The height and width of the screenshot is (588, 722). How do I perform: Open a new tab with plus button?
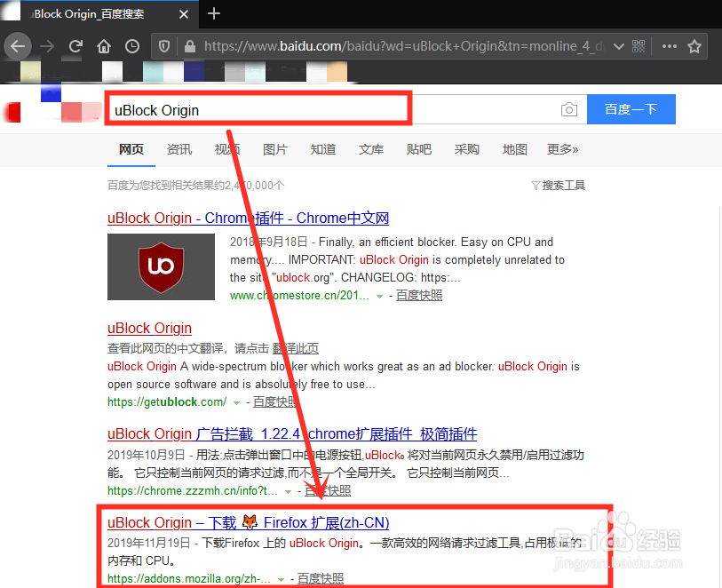(214, 14)
